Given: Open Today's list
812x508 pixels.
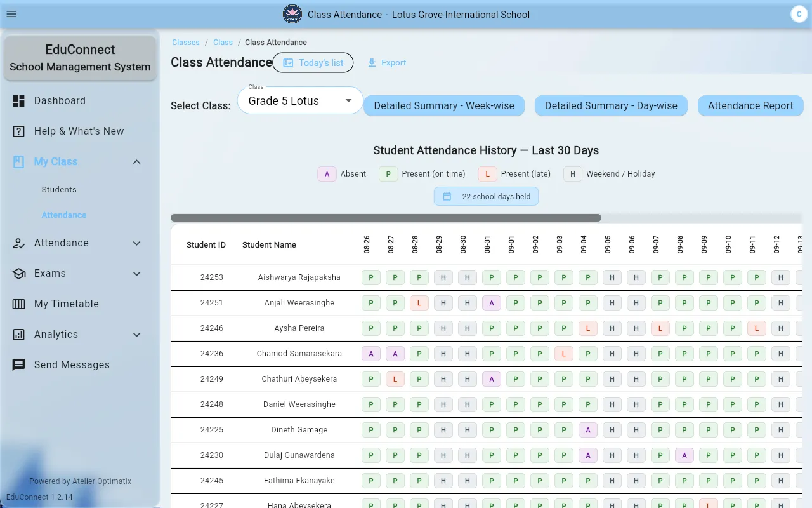Looking at the screenshot, I should (313, 62).
